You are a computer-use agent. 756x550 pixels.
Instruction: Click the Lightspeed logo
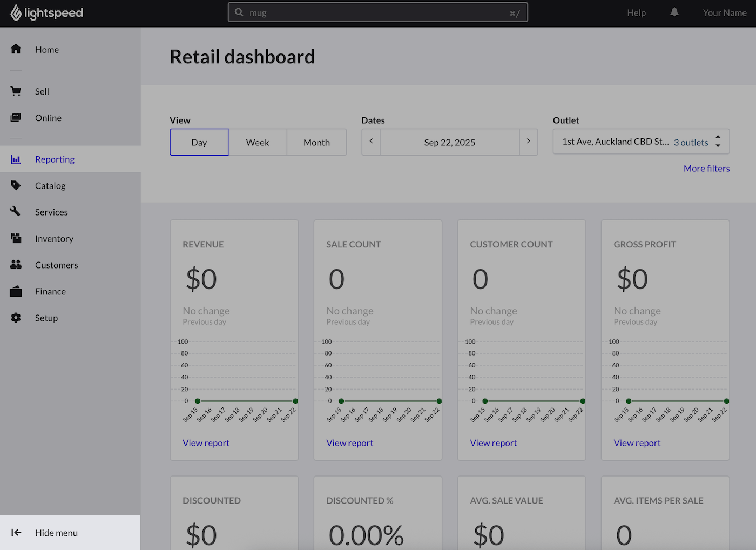click(x=46, y=12)
